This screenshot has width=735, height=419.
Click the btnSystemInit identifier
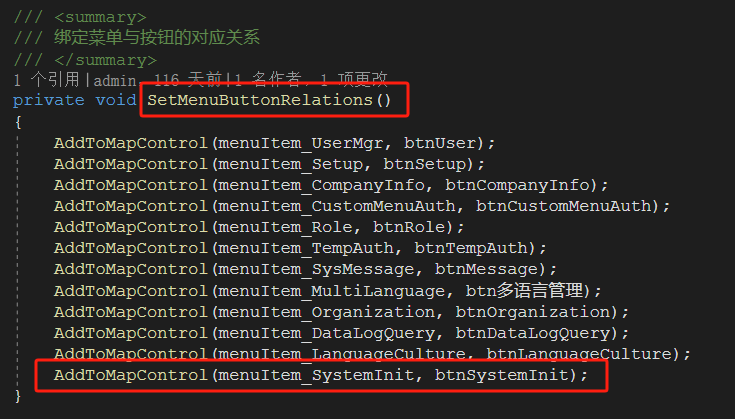coord(502,375)
